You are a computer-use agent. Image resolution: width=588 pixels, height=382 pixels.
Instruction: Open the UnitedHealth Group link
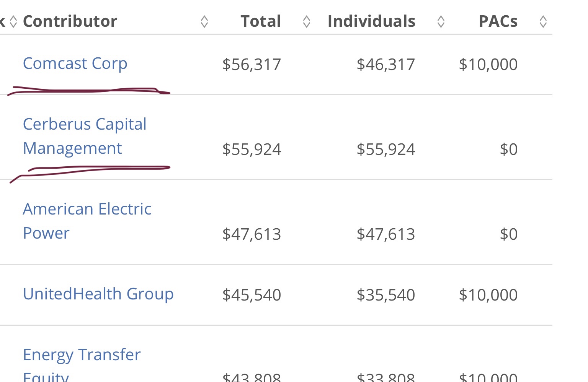98,294
